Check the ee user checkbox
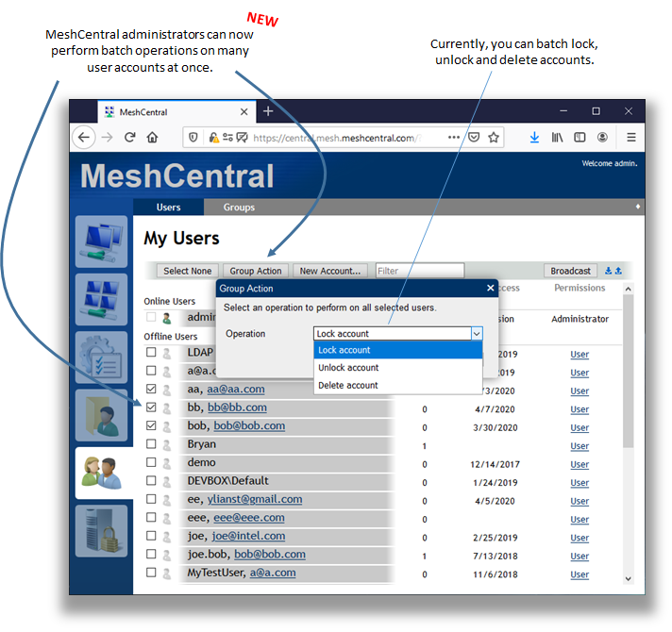Screen dimensions: 672x632 coord(151,499)
